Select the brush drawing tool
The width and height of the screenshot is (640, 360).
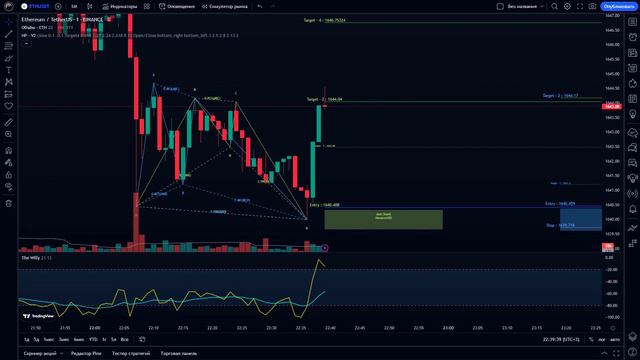coord(9,58)
